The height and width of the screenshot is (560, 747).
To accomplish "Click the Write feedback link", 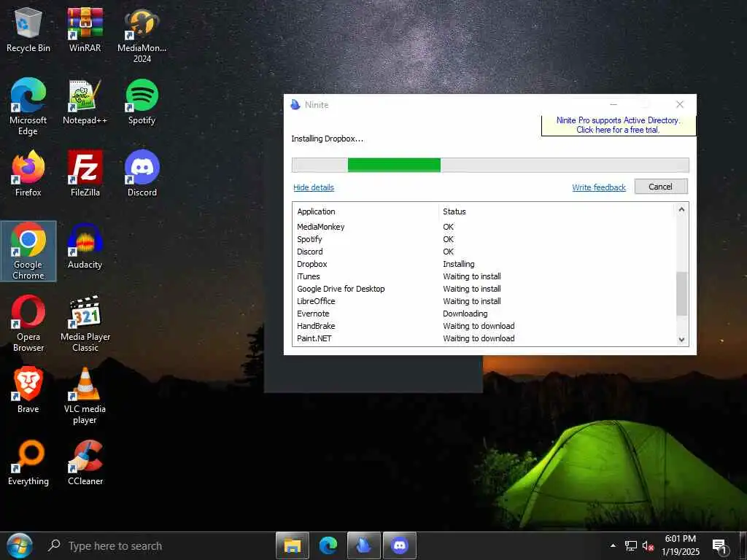I will click(599, 187).
